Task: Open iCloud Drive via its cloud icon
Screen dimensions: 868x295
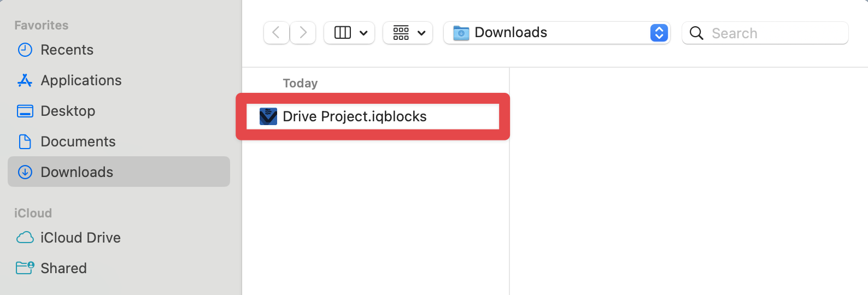Action: (x=25, y=238)
